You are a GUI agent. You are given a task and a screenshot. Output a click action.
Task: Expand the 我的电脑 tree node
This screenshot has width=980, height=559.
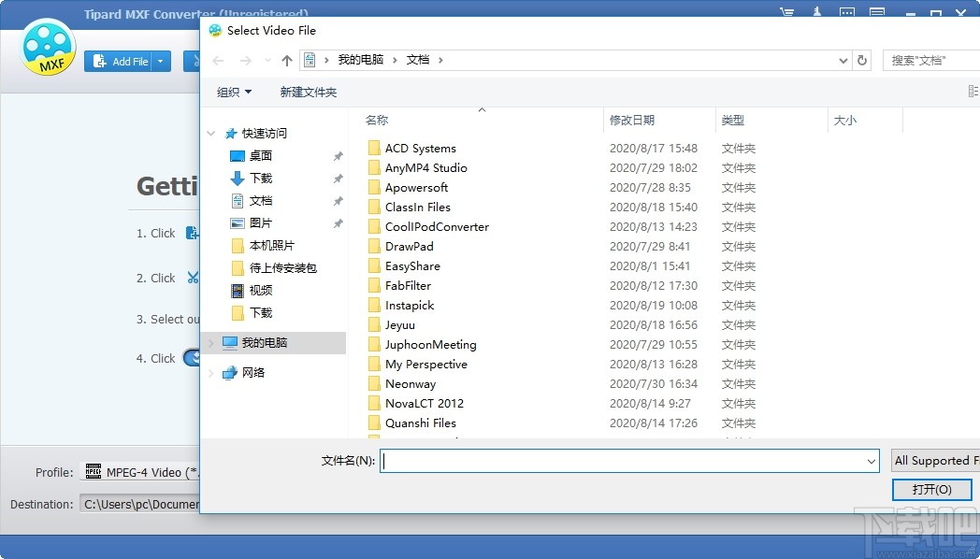[211, 342]
